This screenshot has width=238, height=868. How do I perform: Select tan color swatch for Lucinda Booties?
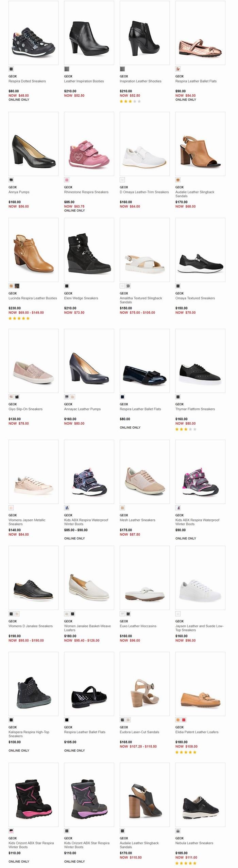tap(11, 286)
